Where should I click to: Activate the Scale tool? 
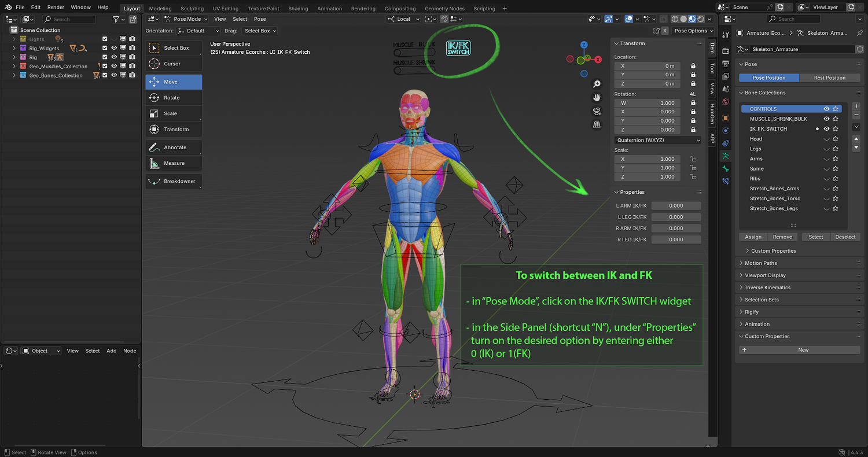(x=174, y=113)
